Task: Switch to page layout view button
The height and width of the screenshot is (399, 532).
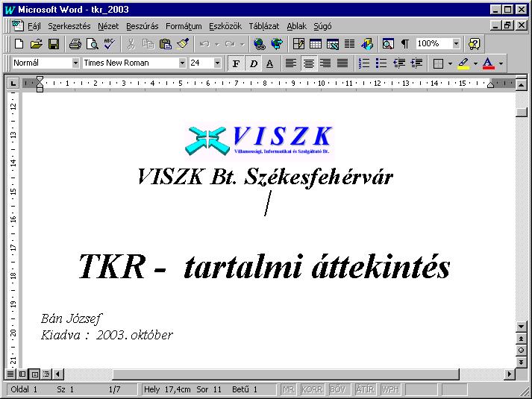Action: 34,374
